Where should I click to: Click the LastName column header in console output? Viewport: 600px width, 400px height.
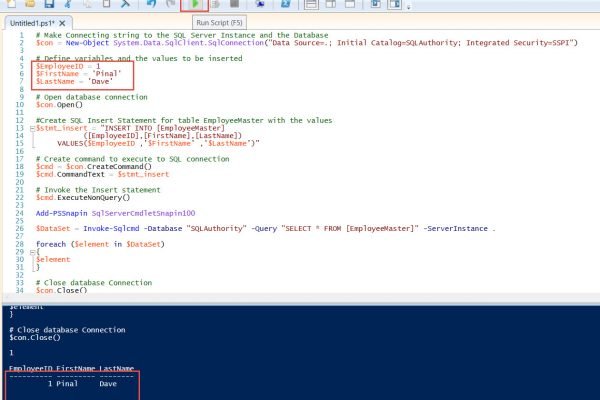tap(117, 368)
